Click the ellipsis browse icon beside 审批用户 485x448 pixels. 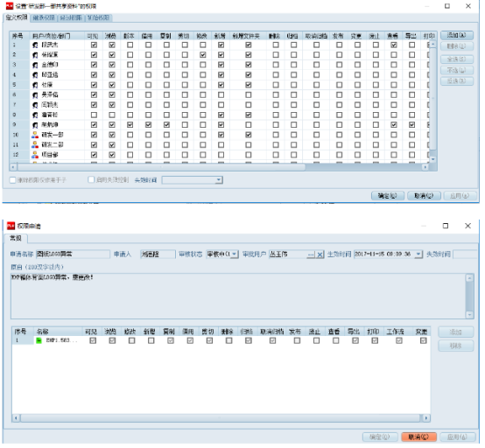click(x=311, y=255)
